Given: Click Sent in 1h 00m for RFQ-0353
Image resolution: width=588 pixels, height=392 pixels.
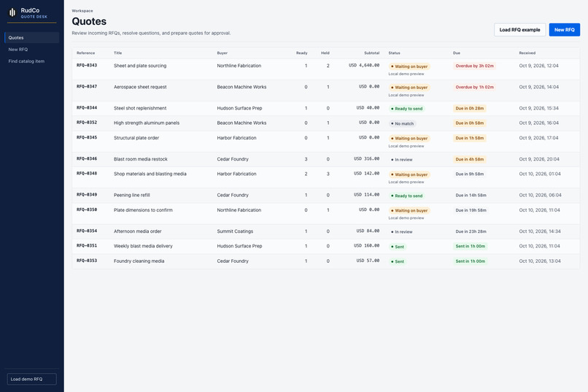Looking at the screenshot, I should tap(471, 261).
